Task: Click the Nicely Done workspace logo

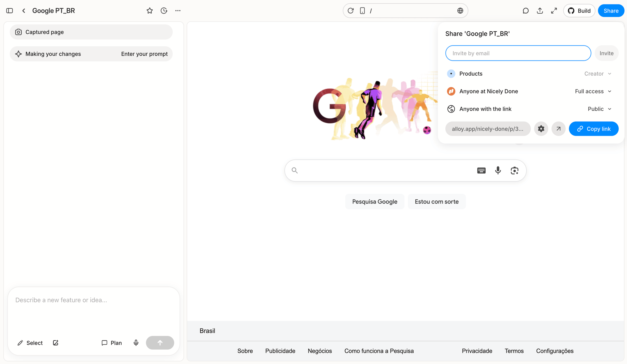Action: [451, 91]
